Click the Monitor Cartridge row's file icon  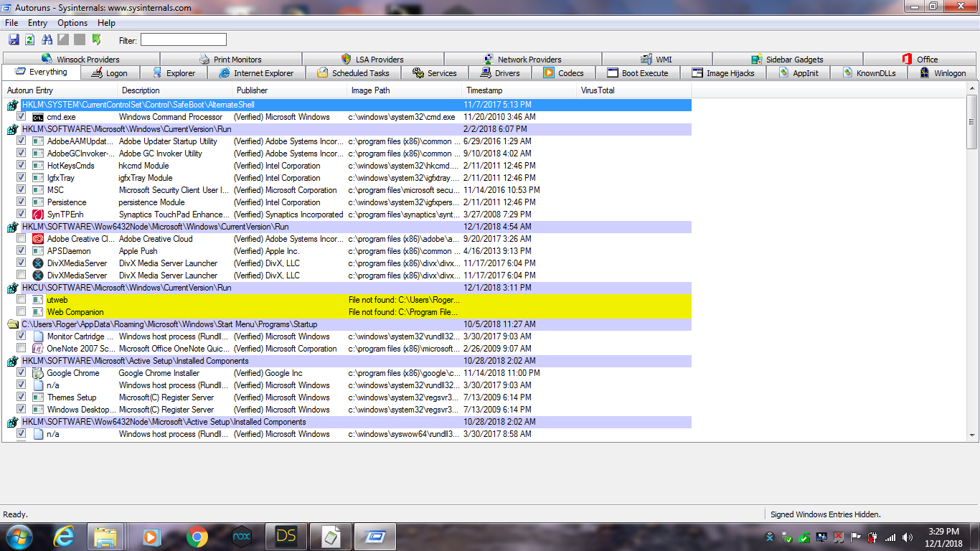tap(38, 336)
